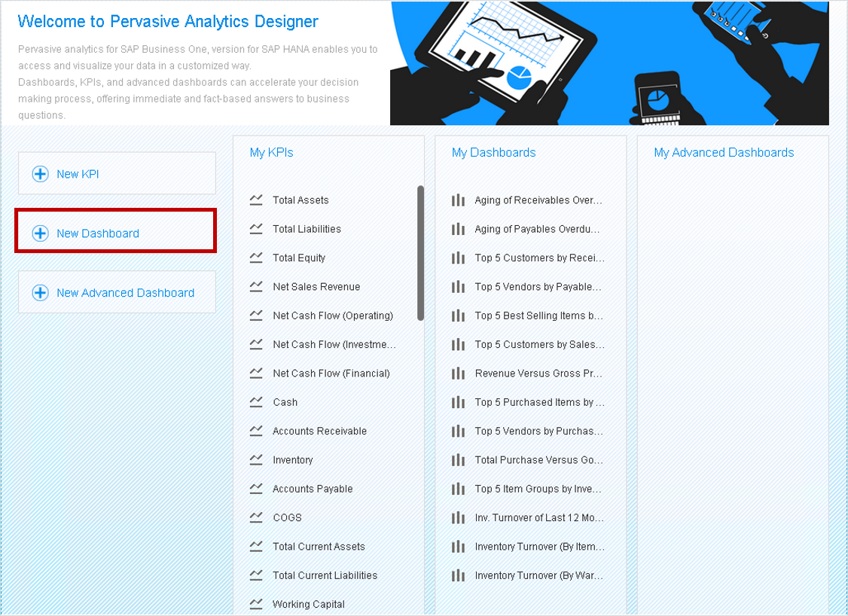
Task: Click the bar chart icon beside Aging of Payables
Action: pos(458,229)
